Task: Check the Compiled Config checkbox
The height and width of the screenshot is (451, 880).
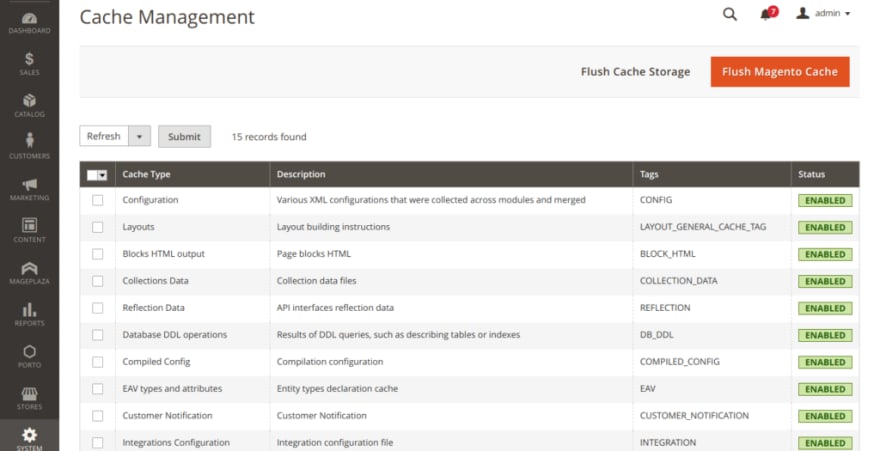Action: (x=98, y=361)
